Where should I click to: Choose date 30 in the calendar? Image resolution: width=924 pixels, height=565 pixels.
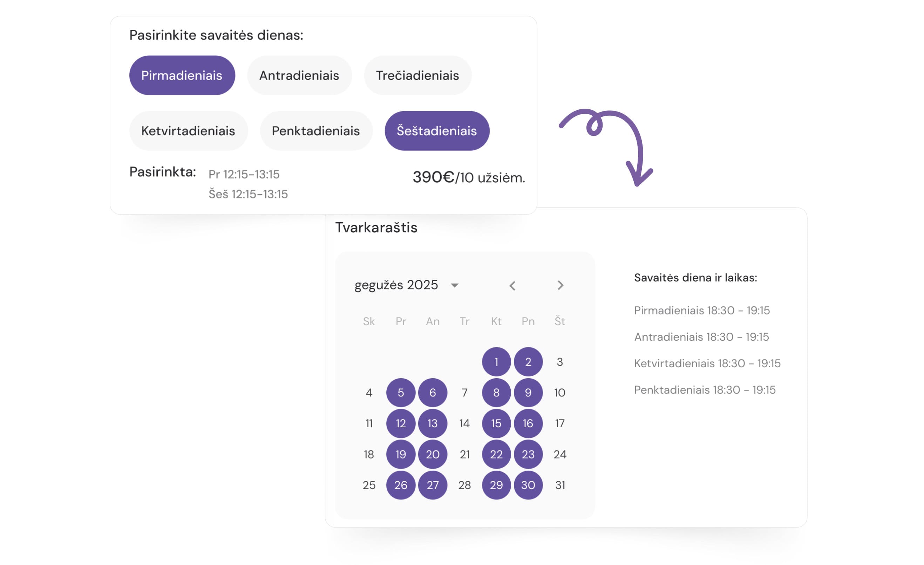pyautogui.click(x=528, y=485)
